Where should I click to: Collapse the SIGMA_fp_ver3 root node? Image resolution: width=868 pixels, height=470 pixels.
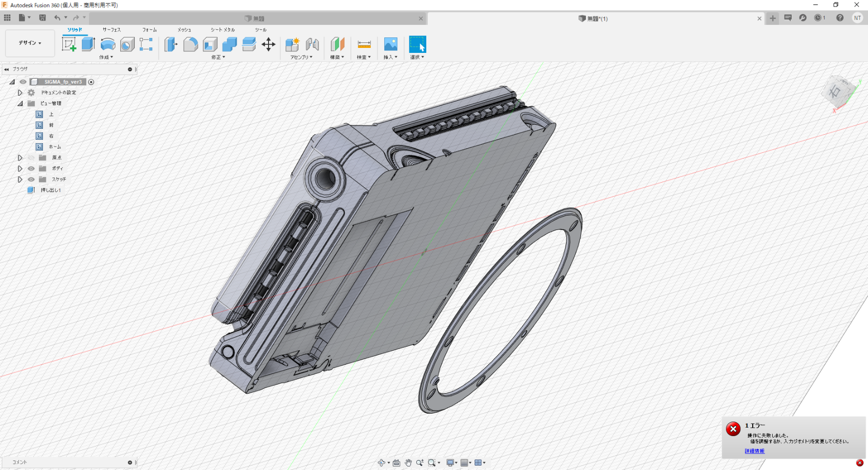[x=12, y=82]
